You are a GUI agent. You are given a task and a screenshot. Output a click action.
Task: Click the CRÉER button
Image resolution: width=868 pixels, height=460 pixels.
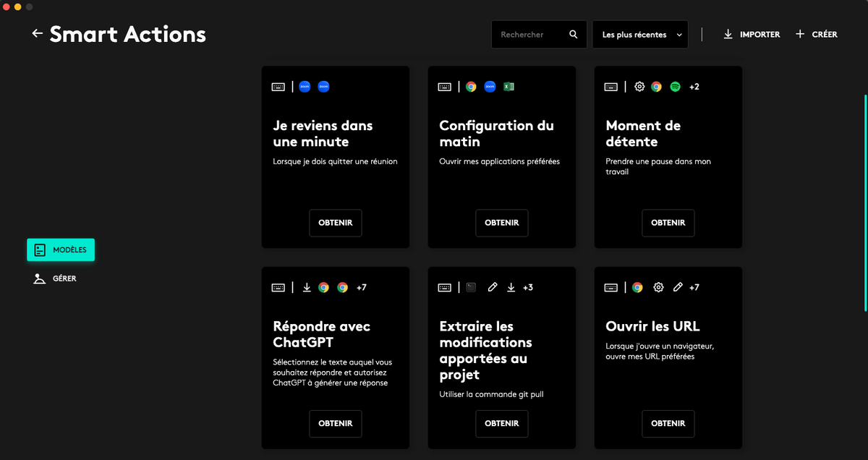817,34
